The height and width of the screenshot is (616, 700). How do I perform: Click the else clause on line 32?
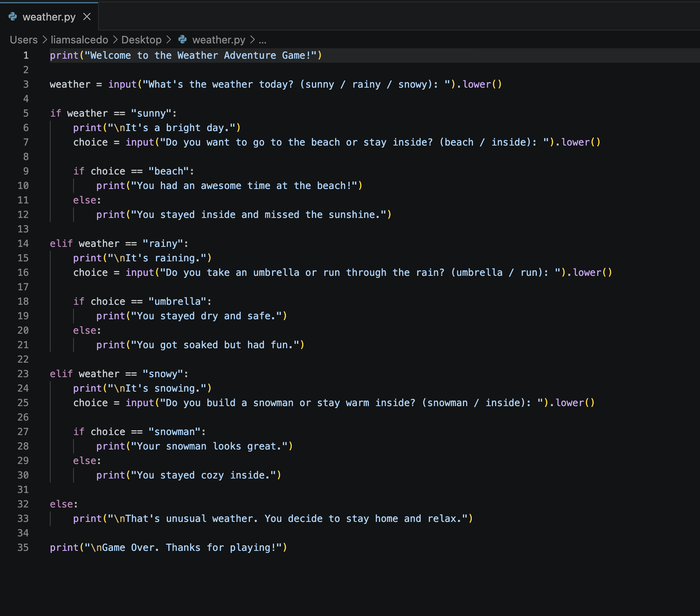click(x=63, y=504)
